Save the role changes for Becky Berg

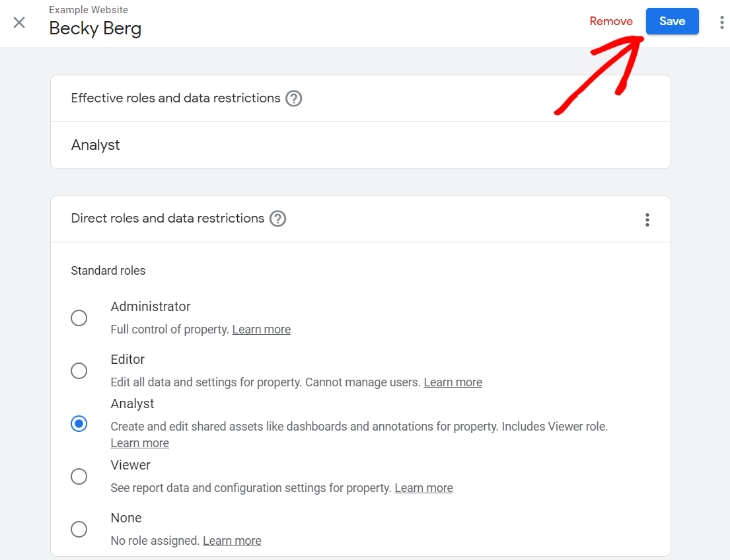click(x=672, y=20)
